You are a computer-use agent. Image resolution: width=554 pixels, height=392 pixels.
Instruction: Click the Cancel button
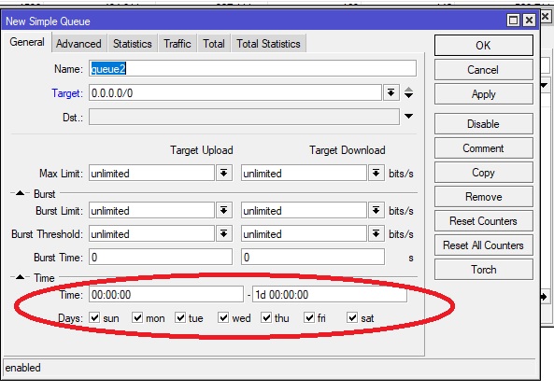[483, 69]
